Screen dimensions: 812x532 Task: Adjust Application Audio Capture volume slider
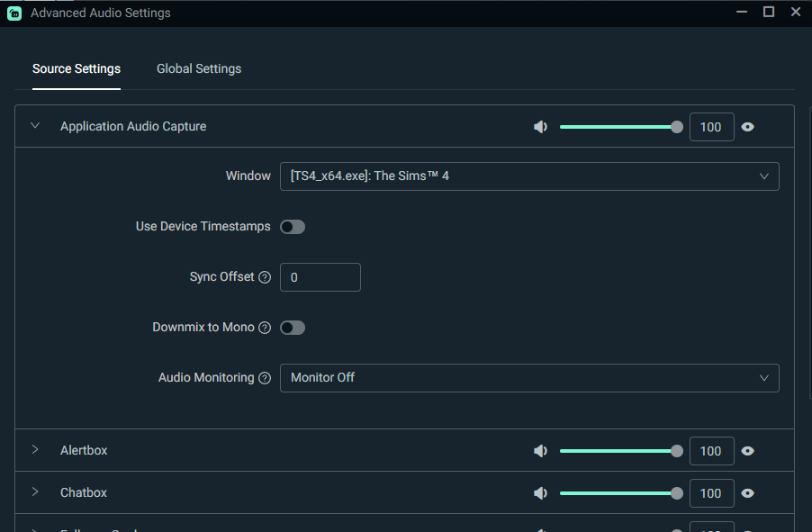pos(621,127)
